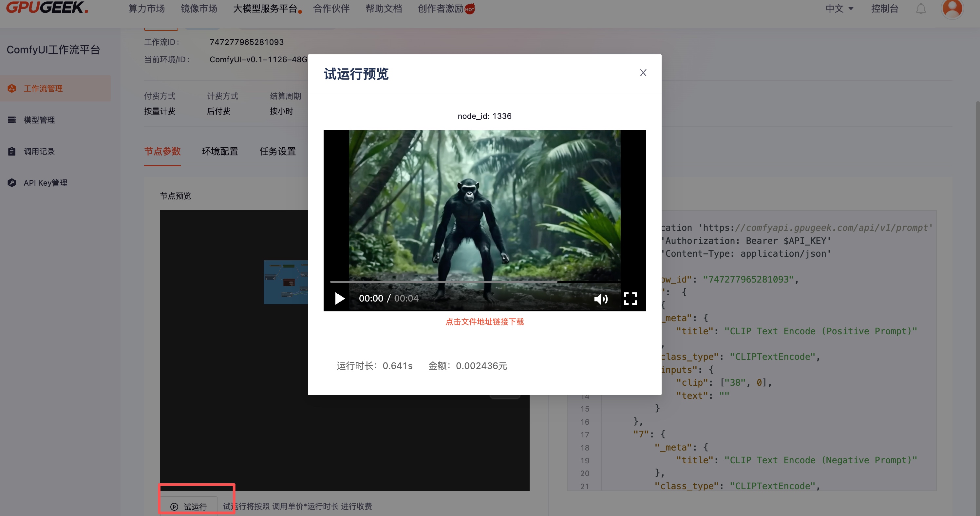The height and width of the screenshot is (516, 980).
Task: Click the API Key管理 sidebar icon
Action: (12, 183)
